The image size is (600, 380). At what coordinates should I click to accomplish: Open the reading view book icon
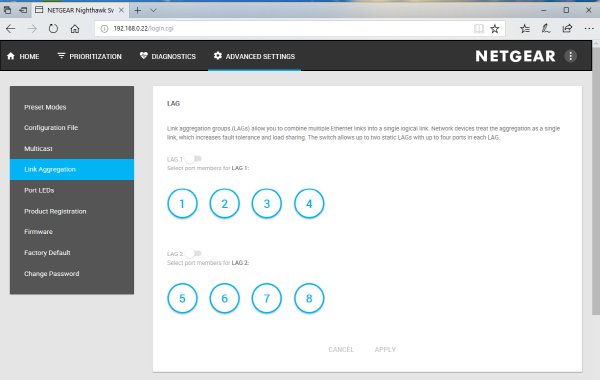tap(479, 29)
